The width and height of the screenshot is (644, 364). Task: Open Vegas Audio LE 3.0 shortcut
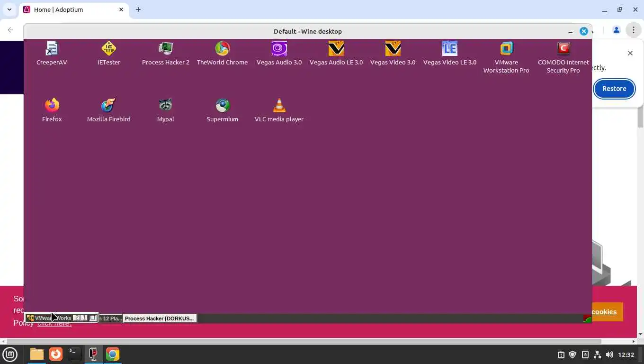point(336,53)
